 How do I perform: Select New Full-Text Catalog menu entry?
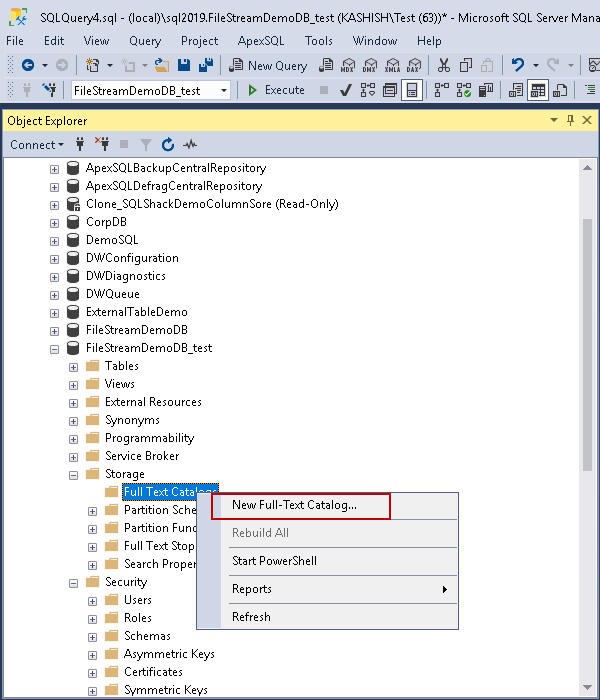tap(294, 505)
